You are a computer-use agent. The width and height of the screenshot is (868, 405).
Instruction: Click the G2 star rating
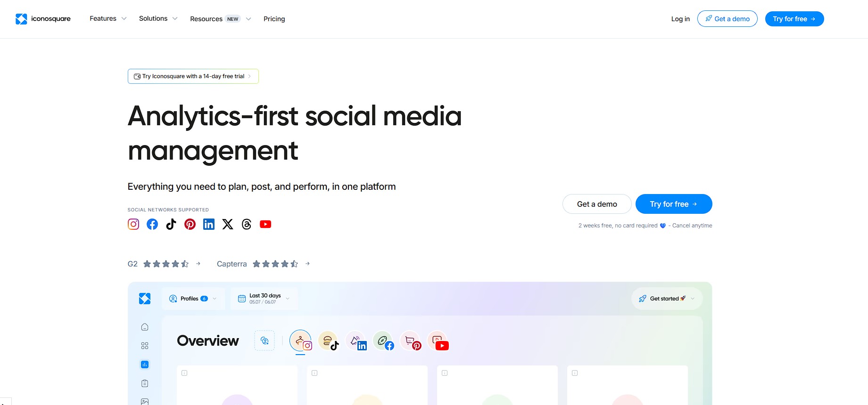166,264
